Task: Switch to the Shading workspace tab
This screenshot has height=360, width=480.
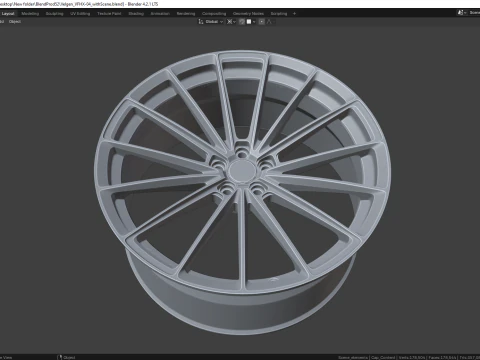Action: click(136, 14)
